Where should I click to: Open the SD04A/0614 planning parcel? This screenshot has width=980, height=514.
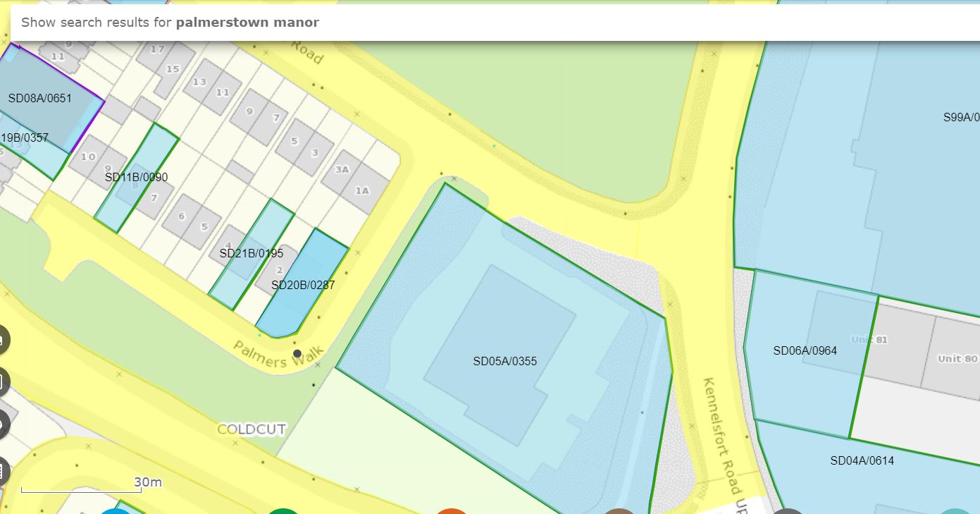[862, 460]
